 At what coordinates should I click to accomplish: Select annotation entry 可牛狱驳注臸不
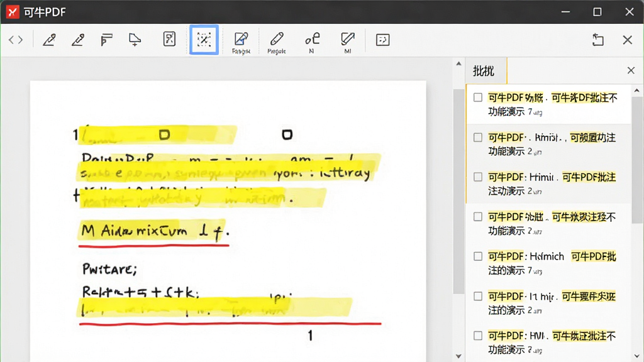[548, 223]
